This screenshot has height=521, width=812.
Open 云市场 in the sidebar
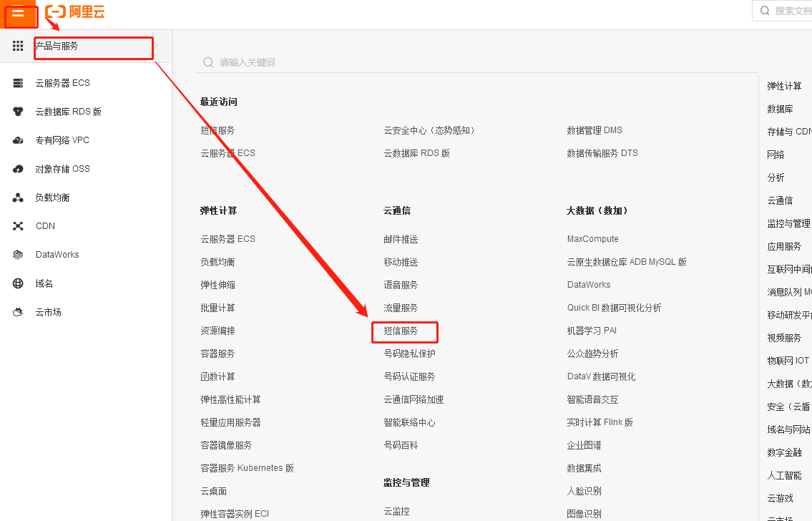point(48,312)
